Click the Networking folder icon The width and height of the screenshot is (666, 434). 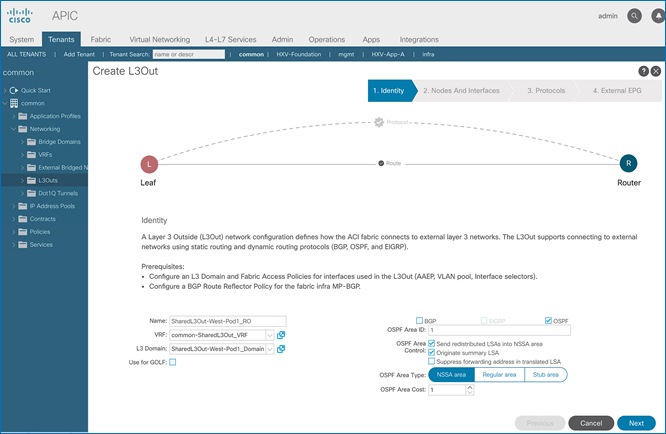click(23, 129)
